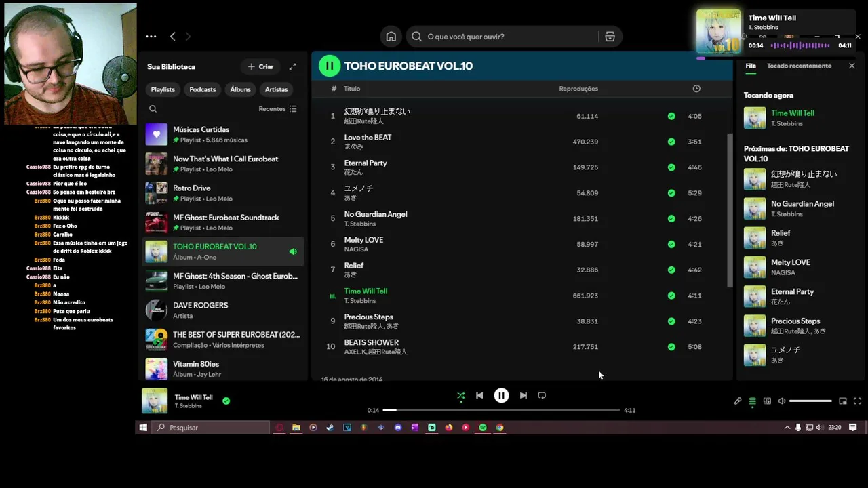This screenshot has height=488, width=868.
Task: Filter library by Álbuns chip
Action: click(x=240, y=89)
